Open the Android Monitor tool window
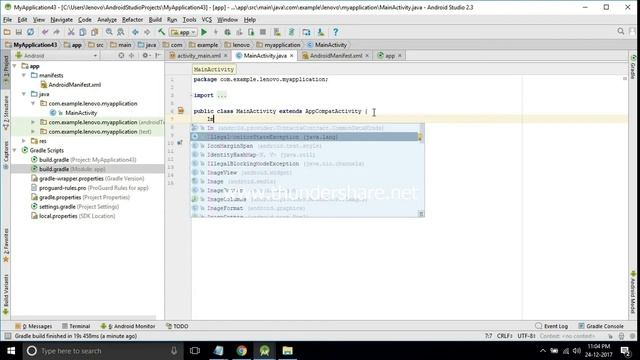Image resolution: width=640 pixels, height=360 pixels. [128, 326]
